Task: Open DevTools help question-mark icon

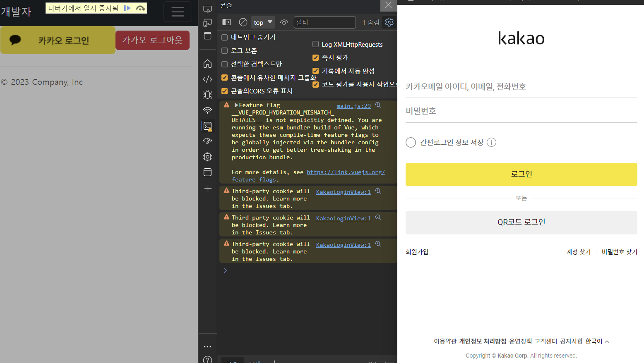Action: 208,360
